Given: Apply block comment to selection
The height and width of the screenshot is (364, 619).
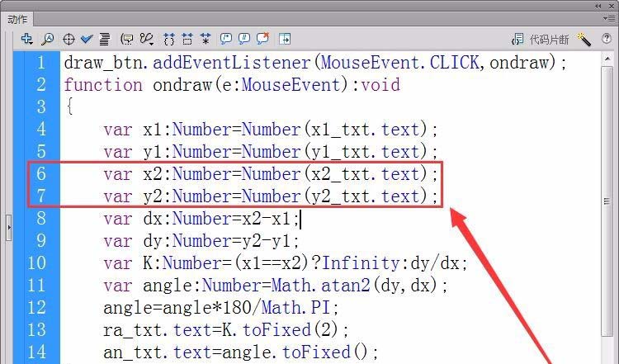Looking at the screenshot, I should point(226,38).
